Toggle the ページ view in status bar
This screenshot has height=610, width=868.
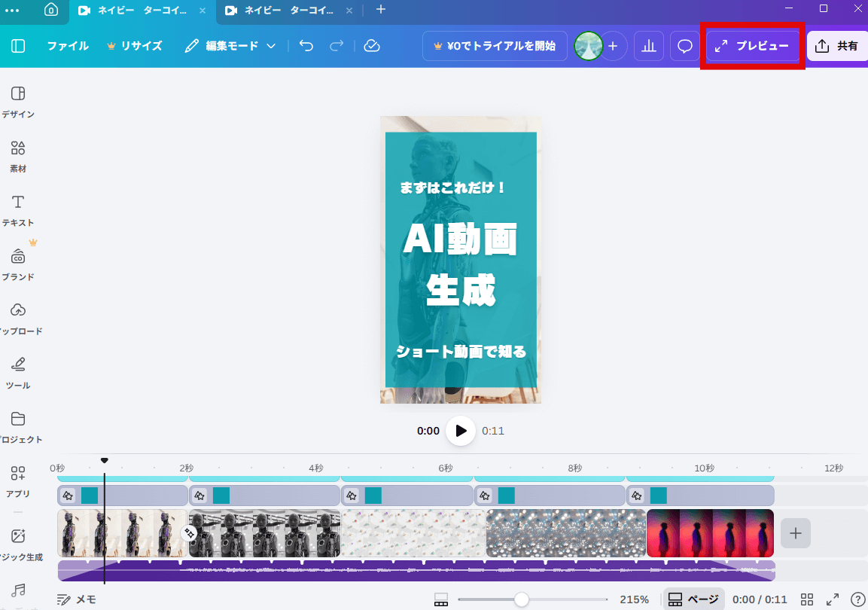click(693, 599)
